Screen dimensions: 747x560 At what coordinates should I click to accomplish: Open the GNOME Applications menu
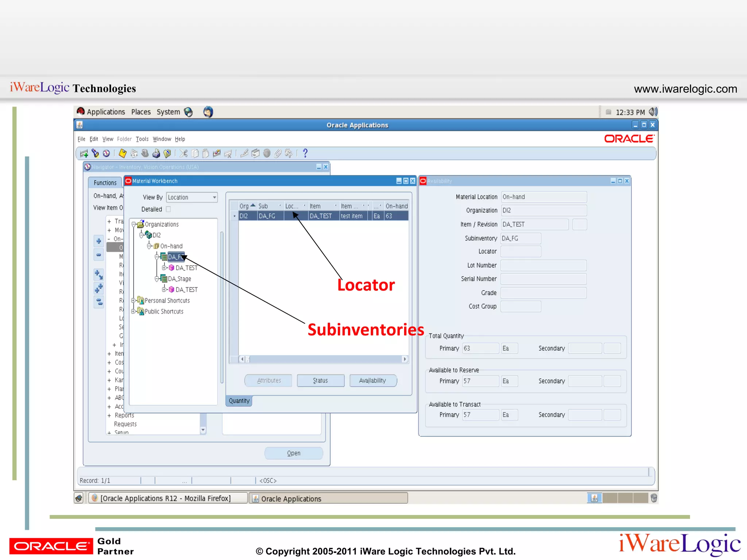pyautogui.click(x=101, y=112)
